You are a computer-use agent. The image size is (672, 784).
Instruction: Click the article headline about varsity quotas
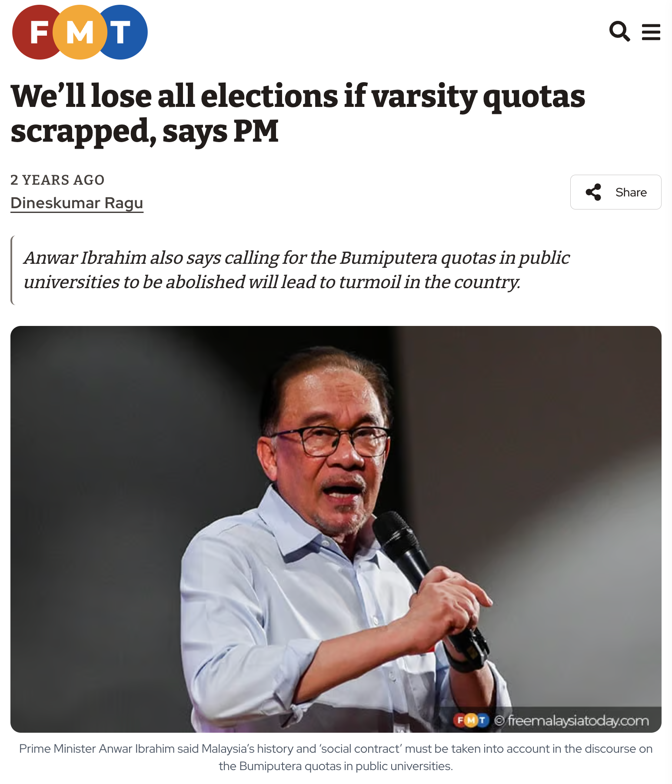[x=297, y=113]
